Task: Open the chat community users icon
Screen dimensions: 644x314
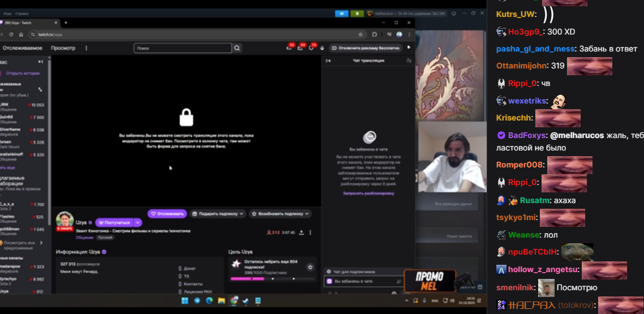Action: (408, 61)
